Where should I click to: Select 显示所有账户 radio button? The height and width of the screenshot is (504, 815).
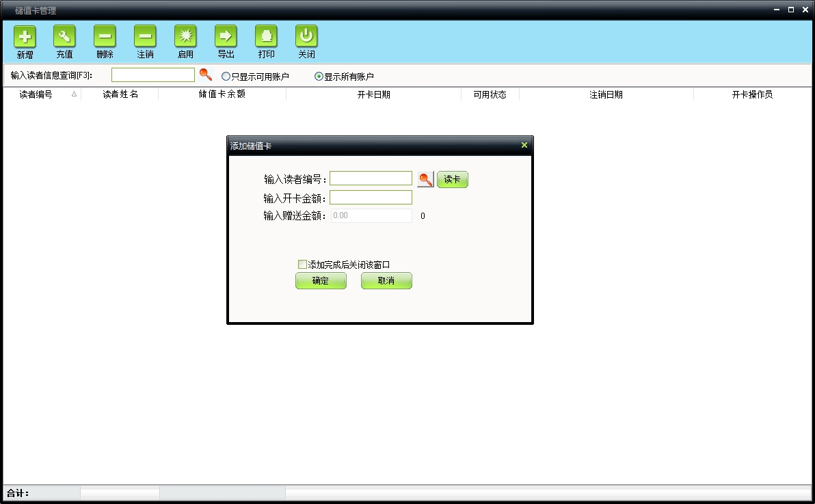tap(319, 77)
